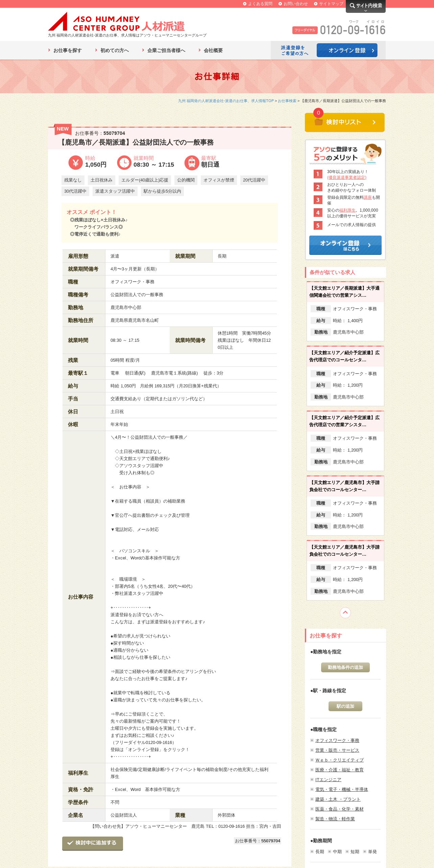Viewport: 434px width, 868px height.
Task: Click the top オンライン登録 button
Action: pos(347,50)
